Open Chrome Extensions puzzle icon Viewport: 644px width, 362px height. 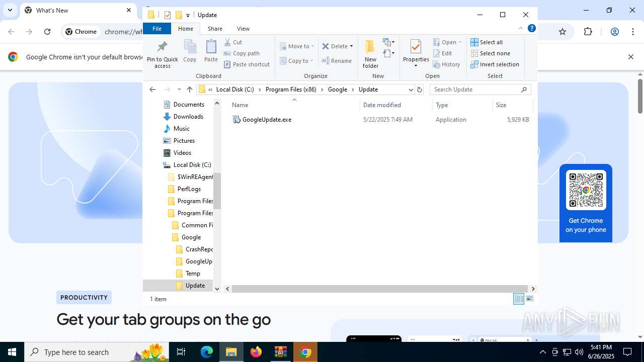(588, 32)
